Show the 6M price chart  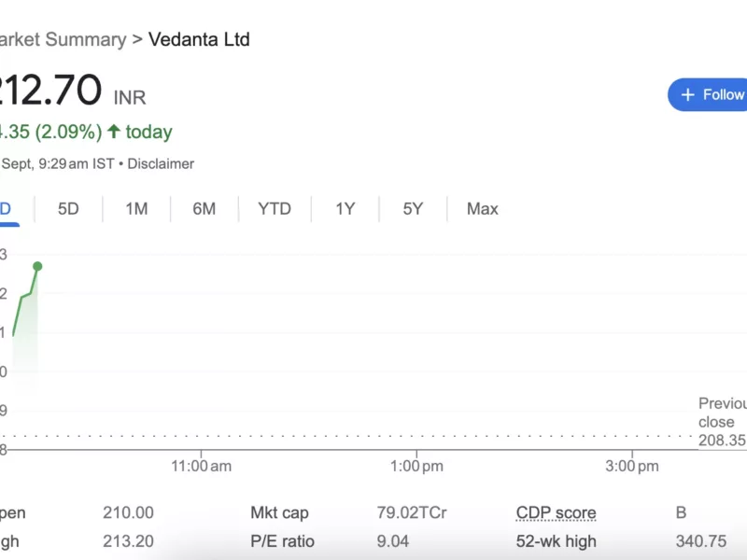[204, 209]
